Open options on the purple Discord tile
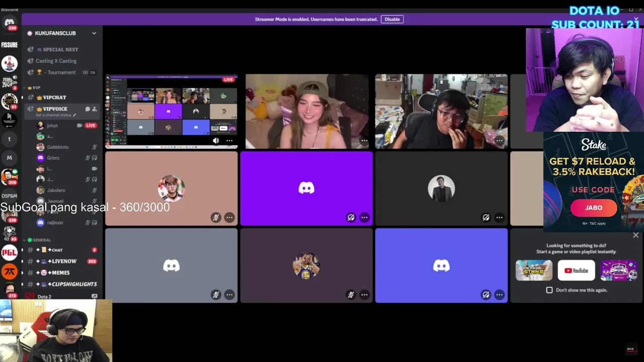644x362 pixels. click(364, 218)
